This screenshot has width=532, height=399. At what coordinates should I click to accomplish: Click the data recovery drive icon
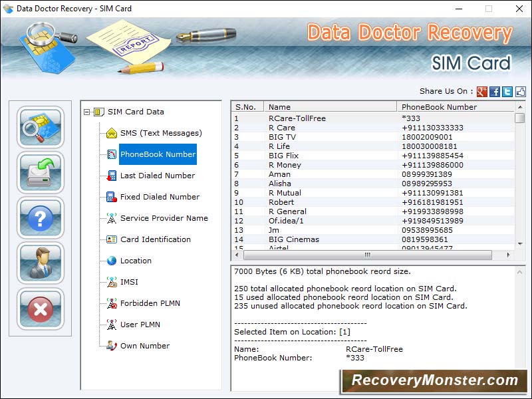pyautogui.click(x=40, y=174)
